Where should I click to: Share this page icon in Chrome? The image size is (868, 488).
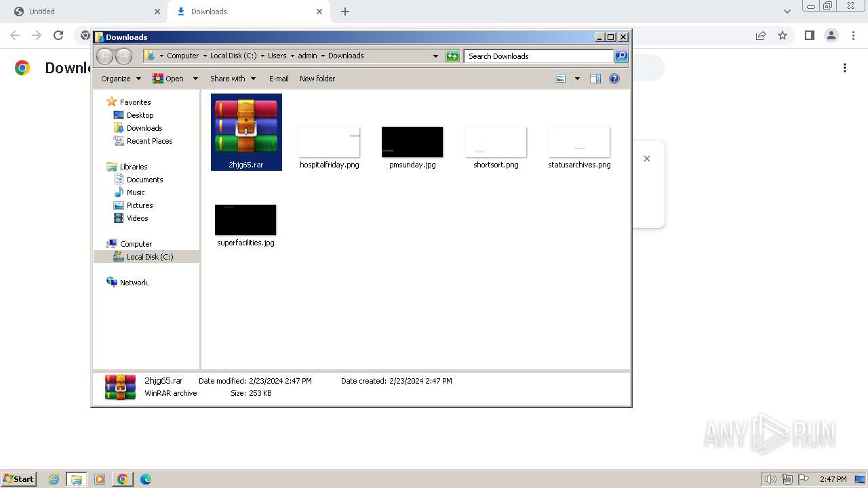coord(761,35)
